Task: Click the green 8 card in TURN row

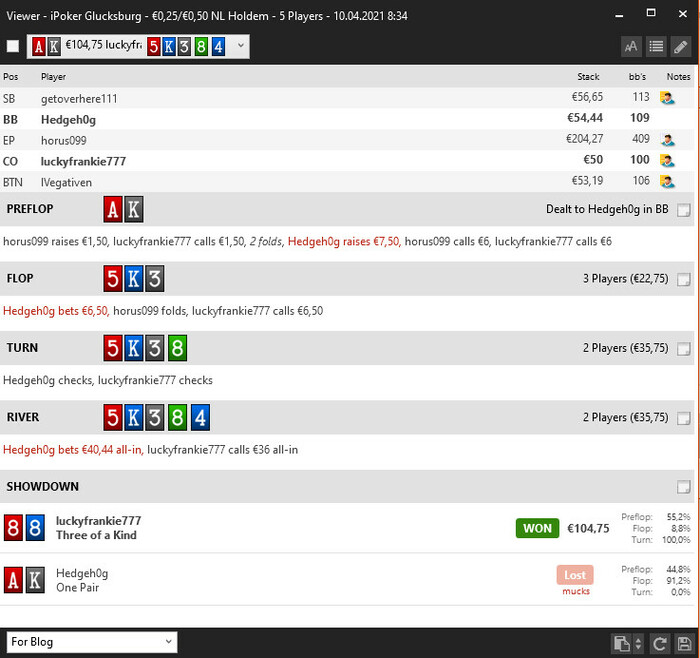Action: click(177, 348)
